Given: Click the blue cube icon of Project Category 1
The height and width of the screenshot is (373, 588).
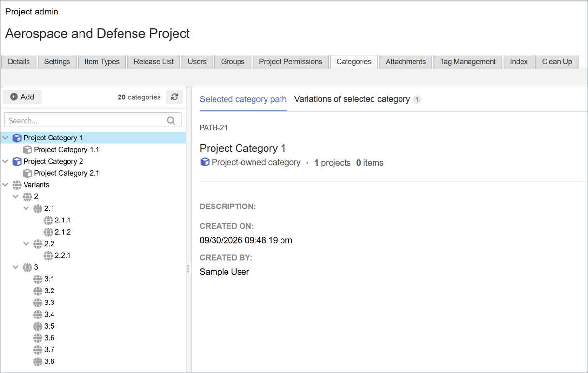Looking at the screenshot, I should pyautogui.click(x=17, y=138).
